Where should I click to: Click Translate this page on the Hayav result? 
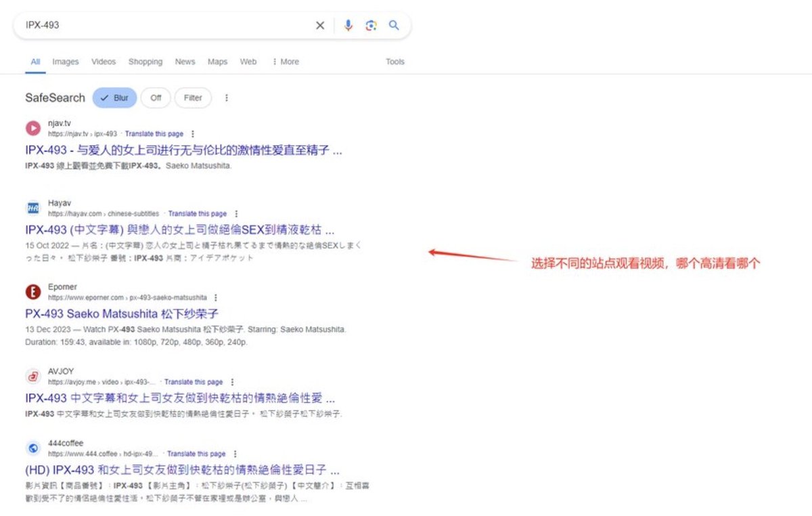click(x=198, y=213)
